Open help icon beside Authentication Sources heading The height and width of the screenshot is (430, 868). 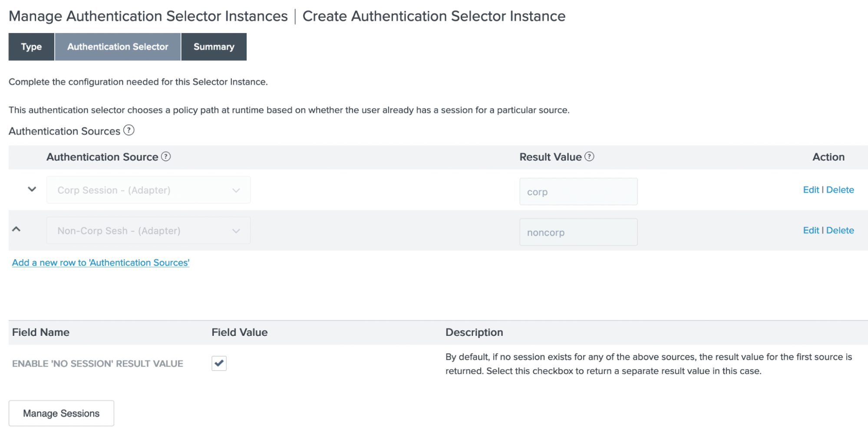[129, 130]
